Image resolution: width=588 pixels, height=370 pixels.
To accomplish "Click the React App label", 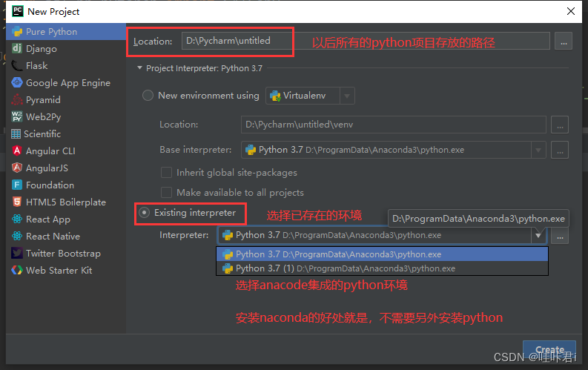I will point(48,219).
